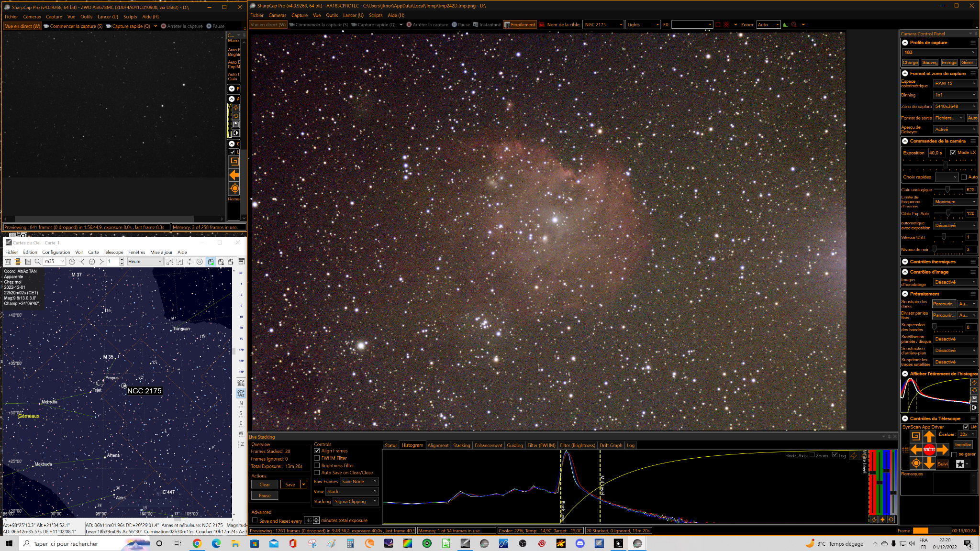Click the contrast half-circle icon beside the histogram

pos(974,408)
